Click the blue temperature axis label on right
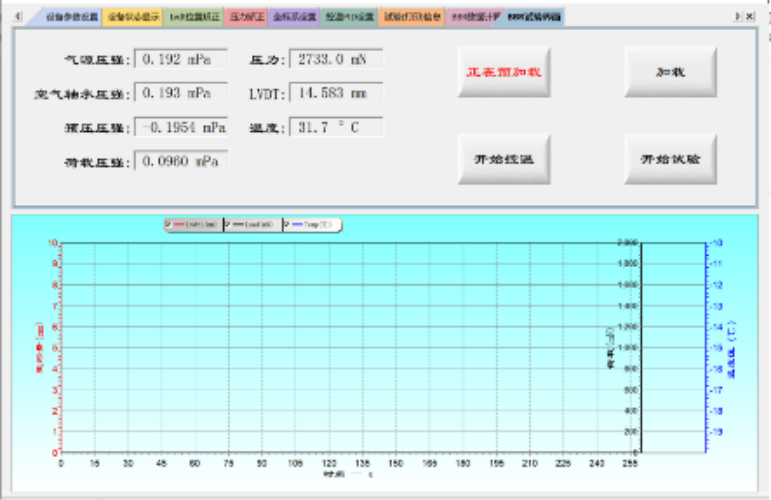The image size is (771, 500). click(732, 349)
